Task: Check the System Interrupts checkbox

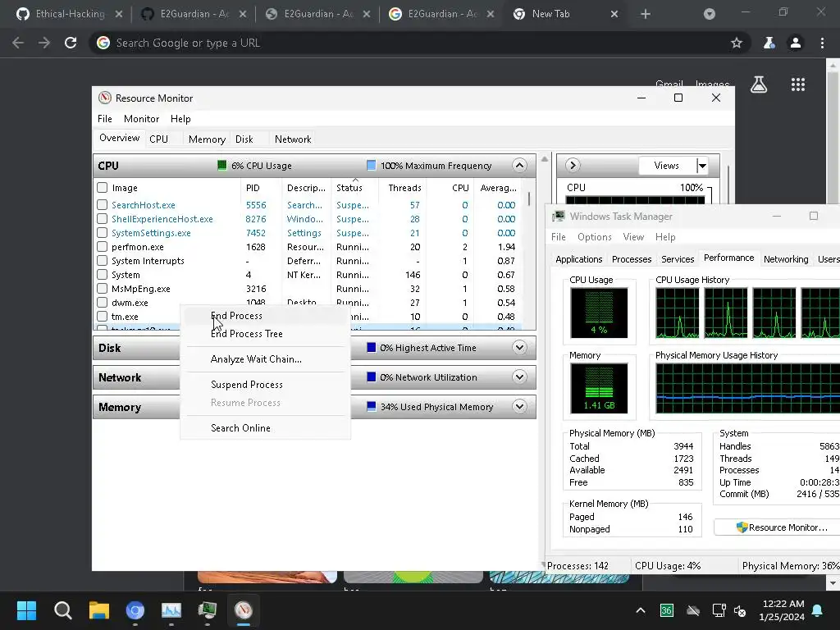Action: 102,260
